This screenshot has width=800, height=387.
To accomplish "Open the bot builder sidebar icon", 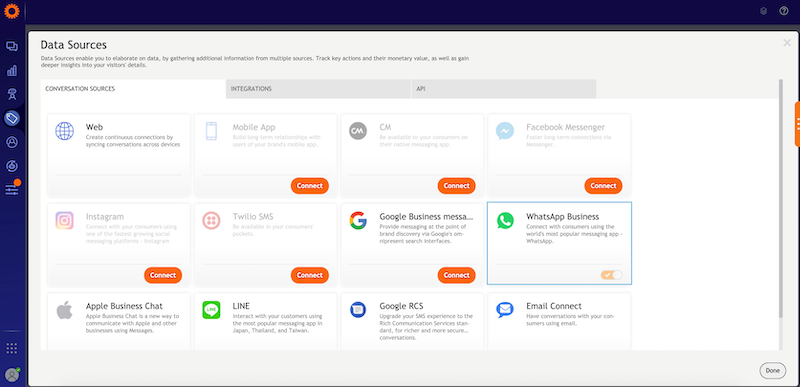I will 12,94.
